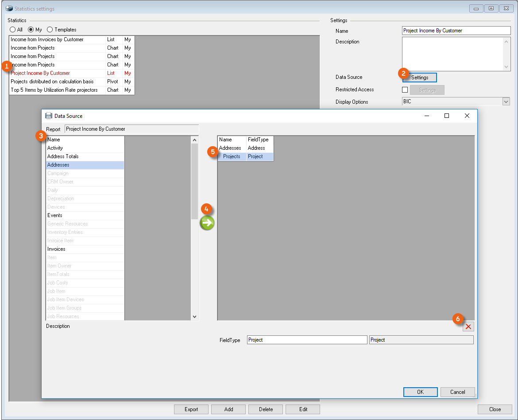Image resolution: width=518 pixels, height=420 pixels.
Task: Click into the FieldType Project input field
Action: [x=307, y=340]
